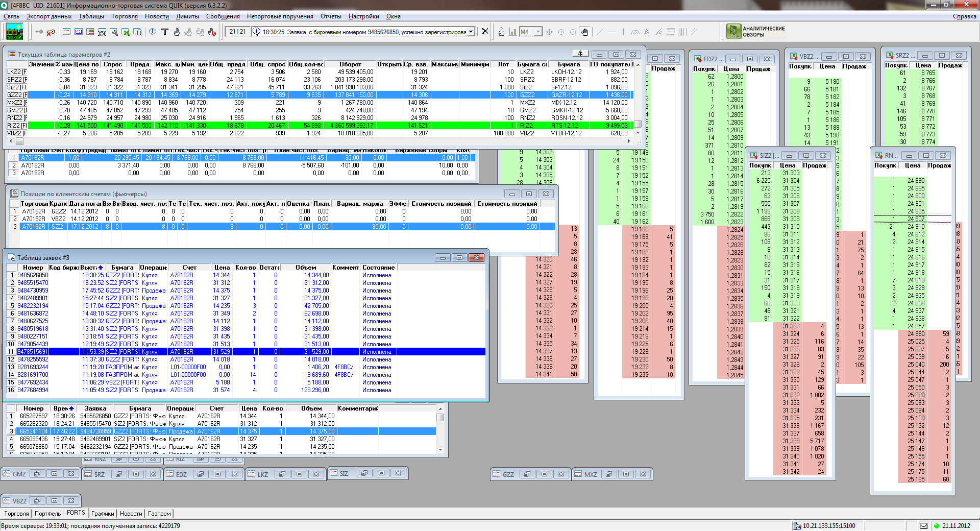Click the key icon with red cross
Image resolution: width=980 pixels, height=531 pixels.
point(51,32)
